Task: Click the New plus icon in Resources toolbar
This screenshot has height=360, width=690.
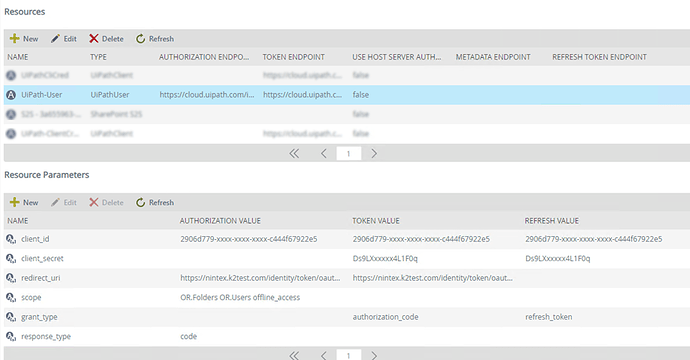Action: point(15,39)
